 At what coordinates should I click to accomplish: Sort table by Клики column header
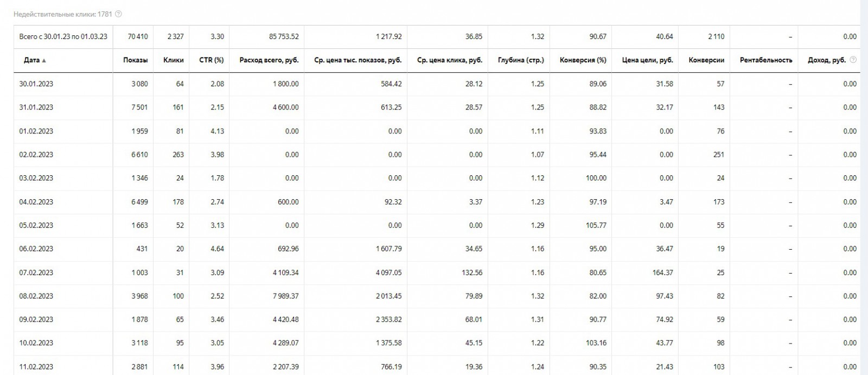coord(173,60)
